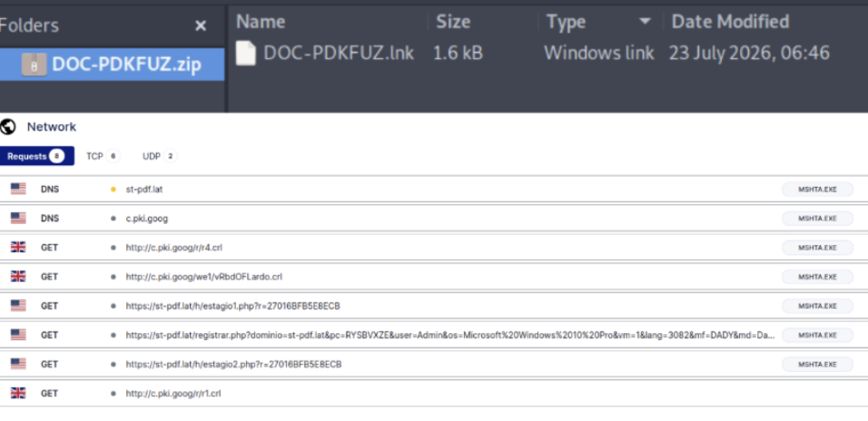Sort by the Type column header

567,22
